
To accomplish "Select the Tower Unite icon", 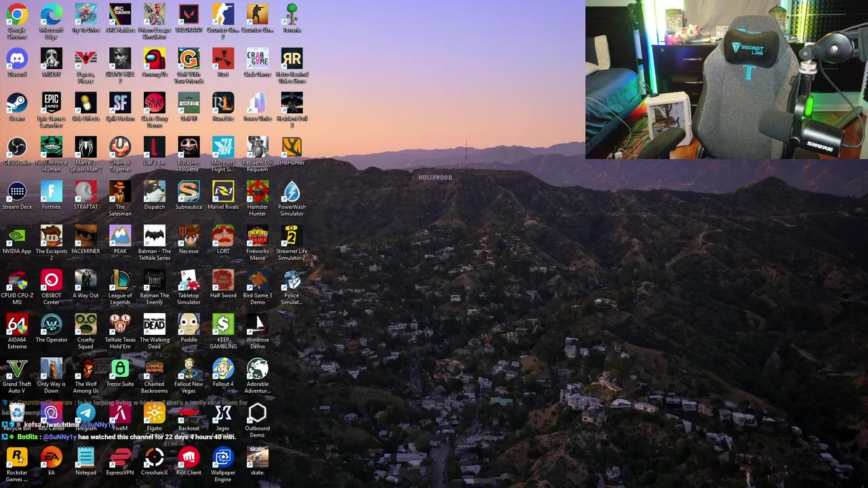I will tap(257, 106).
